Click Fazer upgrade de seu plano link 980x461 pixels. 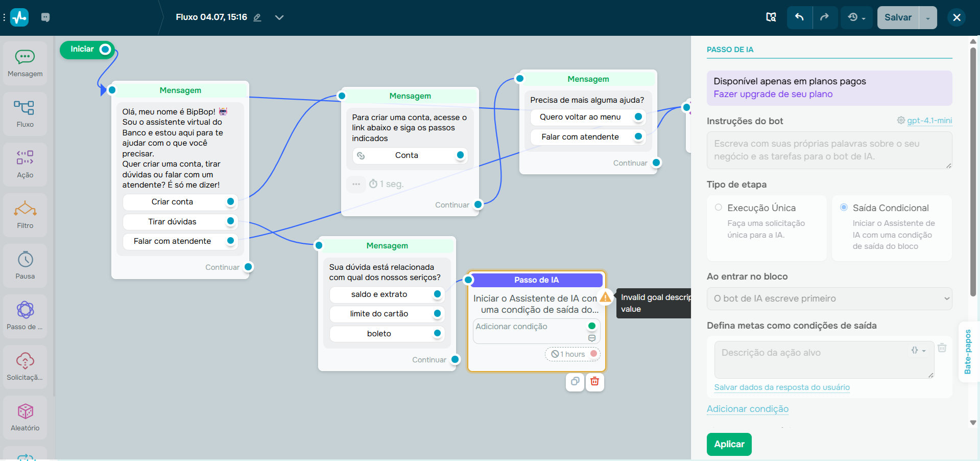[773, 94]
